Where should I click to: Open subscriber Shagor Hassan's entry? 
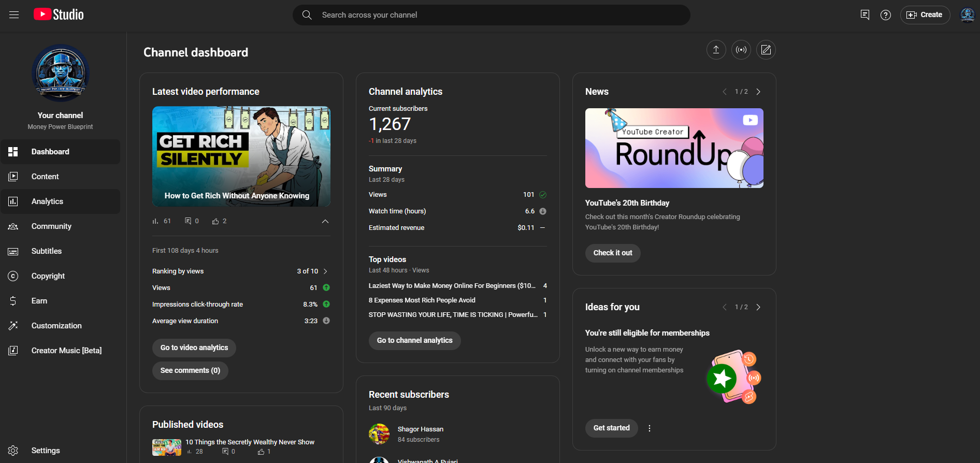[458, 434]
